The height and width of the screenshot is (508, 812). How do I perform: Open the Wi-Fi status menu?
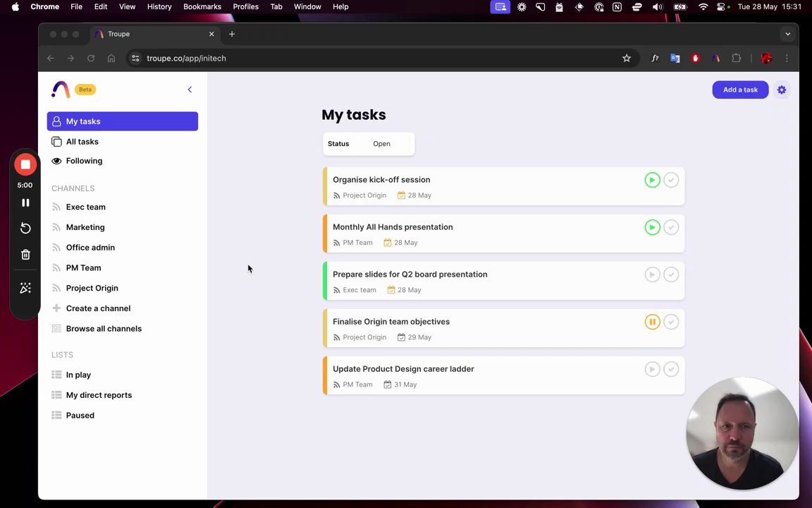[703, 7]
